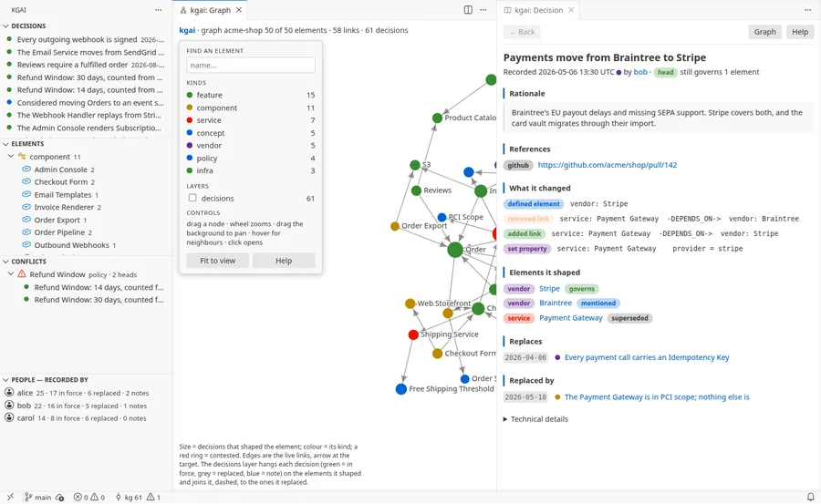Click split editor icon in graph tab bar
Image resolution: width=821 pixels, height=504 pixels.
[x=468, y=10]
